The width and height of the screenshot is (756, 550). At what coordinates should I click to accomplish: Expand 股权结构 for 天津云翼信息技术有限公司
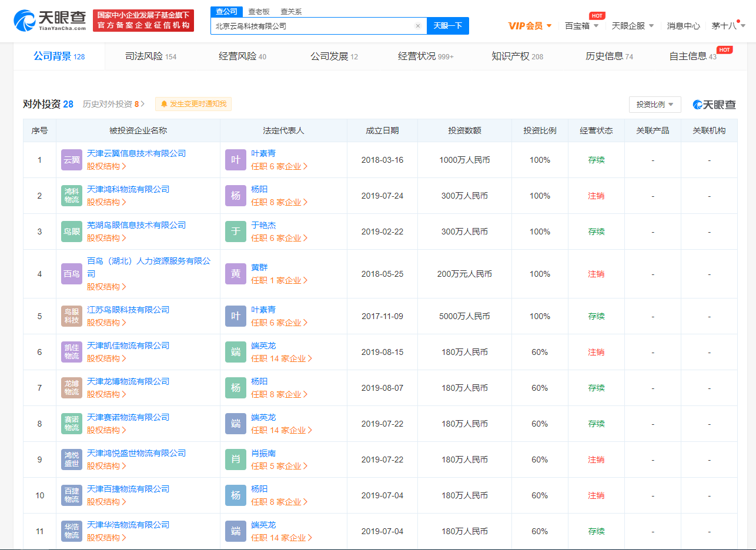coord(106,166)
